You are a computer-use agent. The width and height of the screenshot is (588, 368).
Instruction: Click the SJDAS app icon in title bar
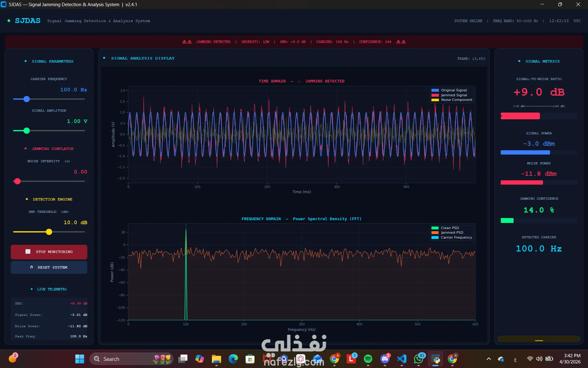[4, 4]
